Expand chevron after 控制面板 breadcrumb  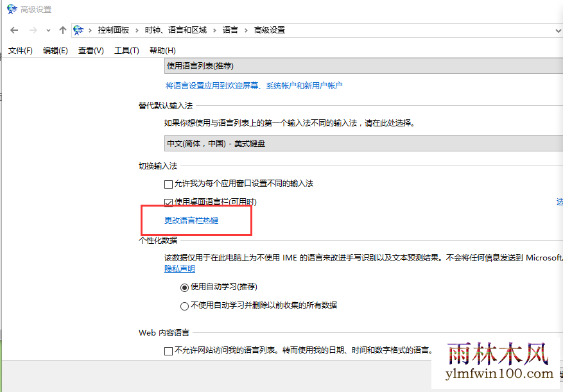[x=137, y=31]
